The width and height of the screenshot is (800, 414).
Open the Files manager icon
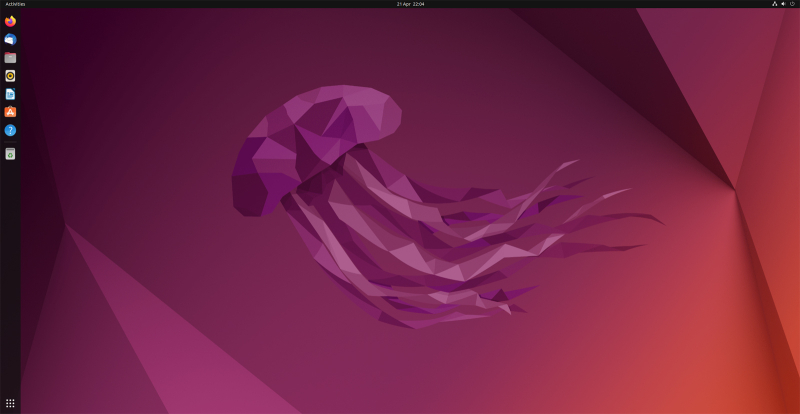pyautogui.click(x=10, y=57)
